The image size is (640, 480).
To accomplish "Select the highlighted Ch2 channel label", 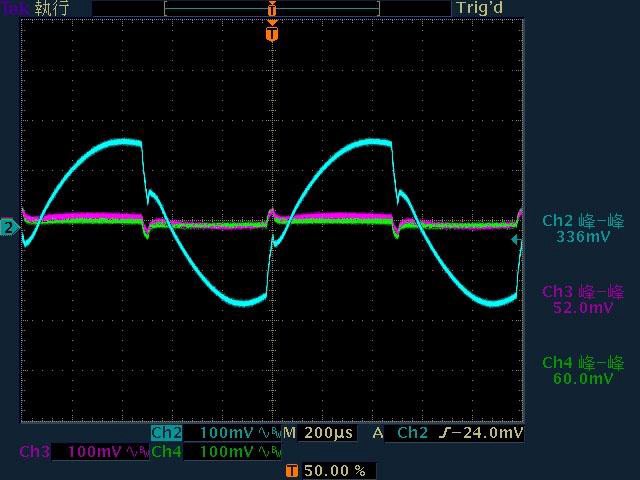I will point(166,433).
